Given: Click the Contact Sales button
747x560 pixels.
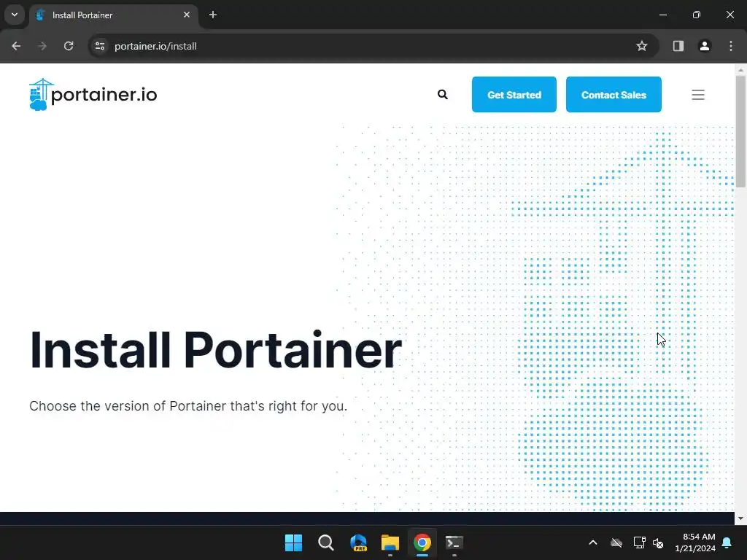Looking at the screenshot, I should point(614,94).
